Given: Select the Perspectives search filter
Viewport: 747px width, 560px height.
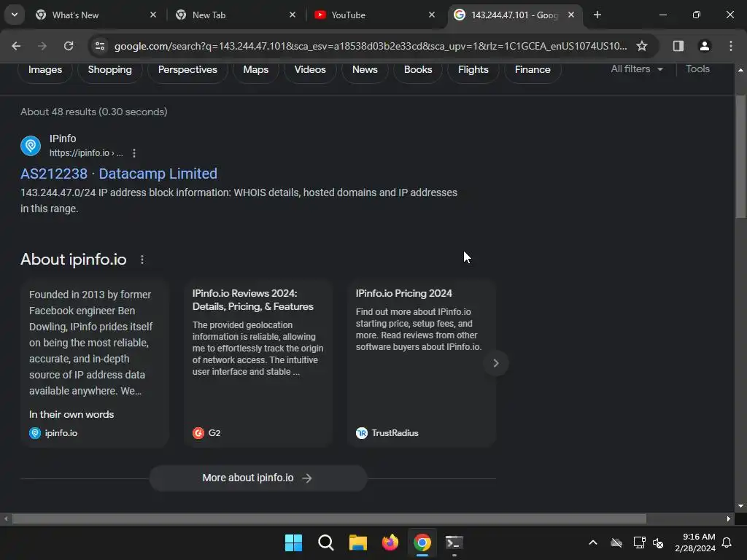Looking at the screenshot, I should tap(187, 69).
